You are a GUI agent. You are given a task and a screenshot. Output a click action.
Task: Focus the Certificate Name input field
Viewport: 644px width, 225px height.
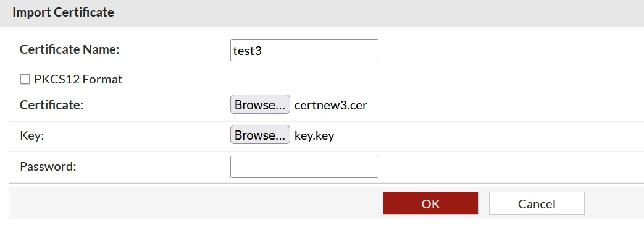(304, 50)
